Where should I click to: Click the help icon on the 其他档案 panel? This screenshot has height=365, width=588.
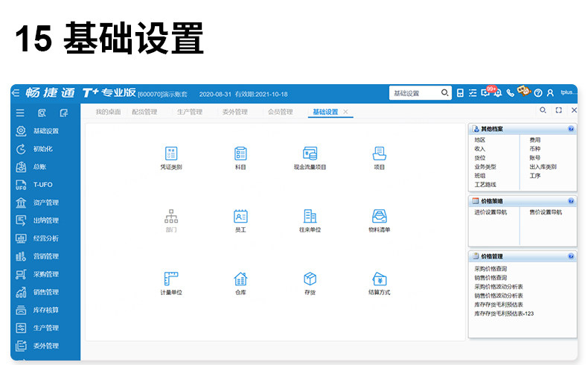(x=571, y=129)
